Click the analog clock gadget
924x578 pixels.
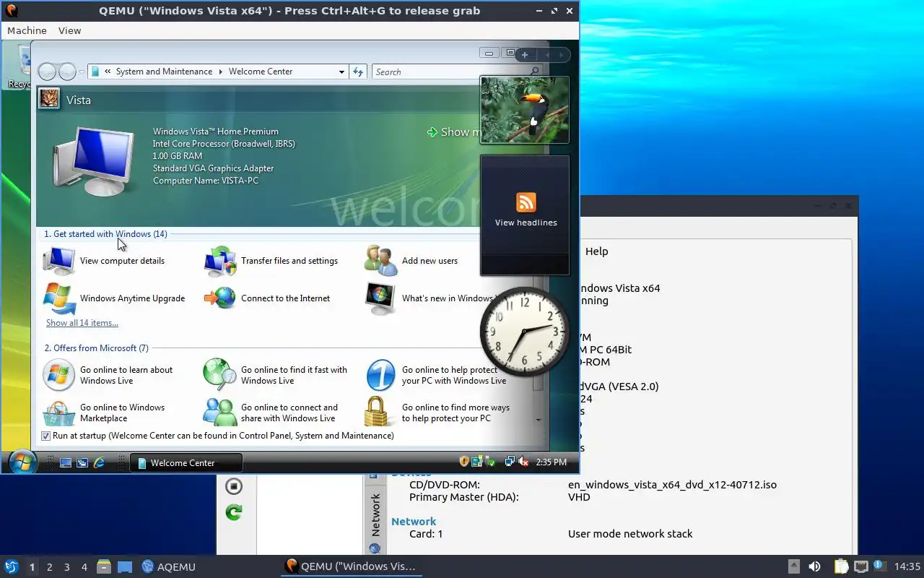pos(524,331)
